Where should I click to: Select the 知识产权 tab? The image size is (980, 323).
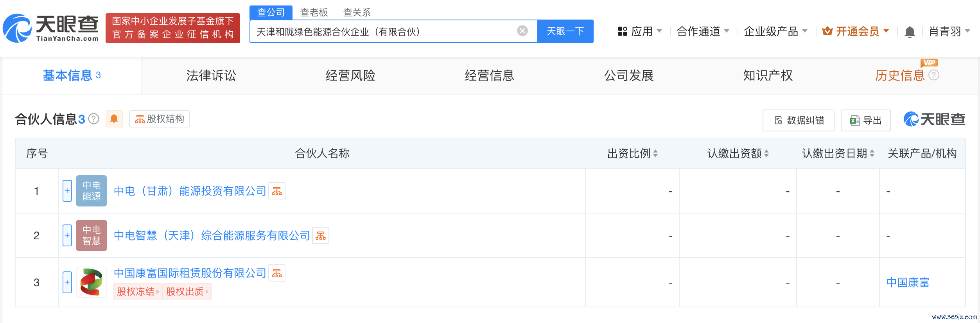point(768,75)
